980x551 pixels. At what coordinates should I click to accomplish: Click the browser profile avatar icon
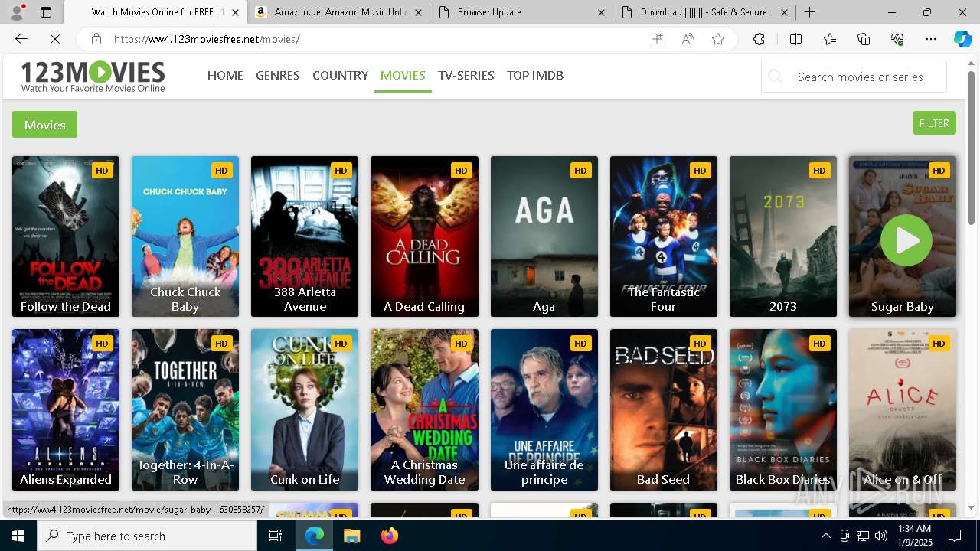point(16,12)
